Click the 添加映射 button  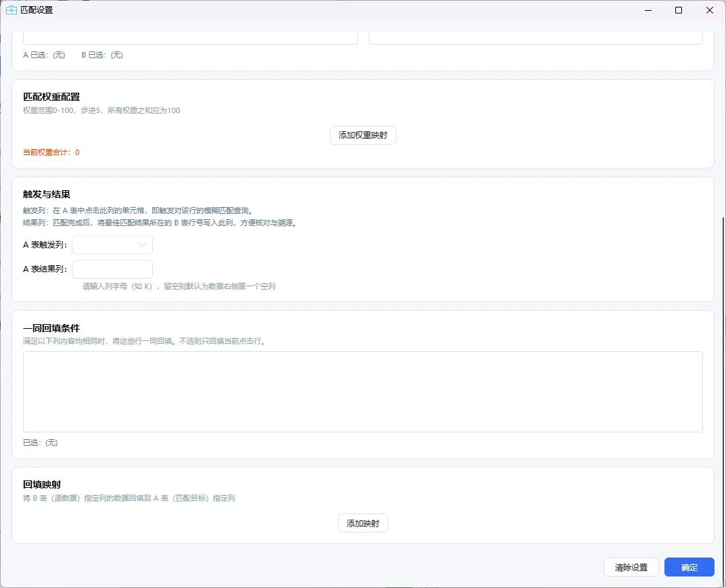tap(363, 523)
